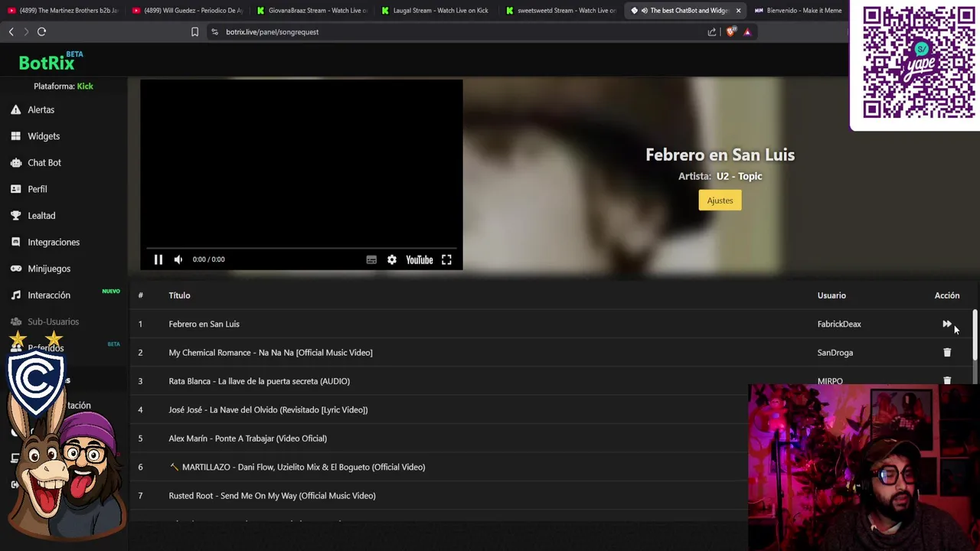Click the Título column header
Image resolution: width=980 pixels, height=551 pixels.
click(179, 295)
